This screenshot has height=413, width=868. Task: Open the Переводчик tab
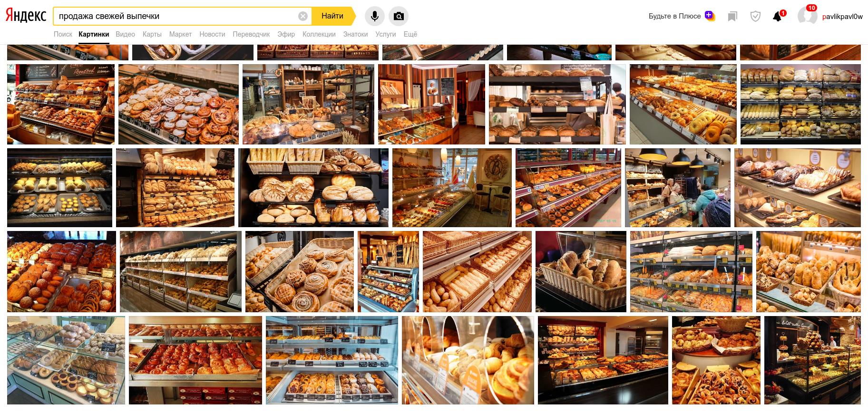[251, 34]
